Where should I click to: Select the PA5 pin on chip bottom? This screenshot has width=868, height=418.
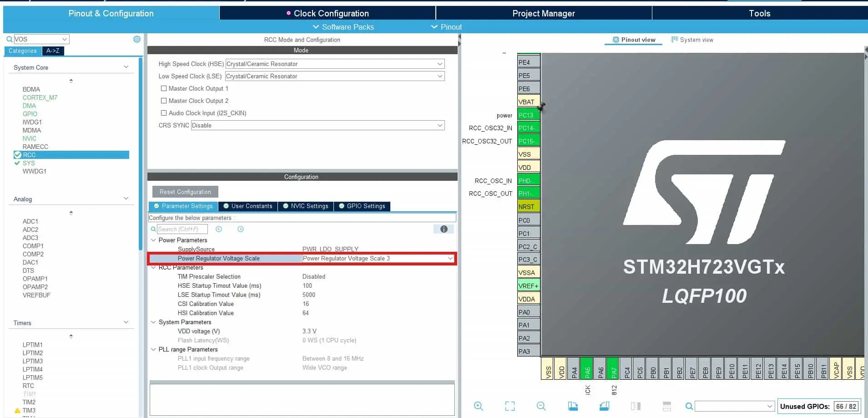(x=587, y=369)
